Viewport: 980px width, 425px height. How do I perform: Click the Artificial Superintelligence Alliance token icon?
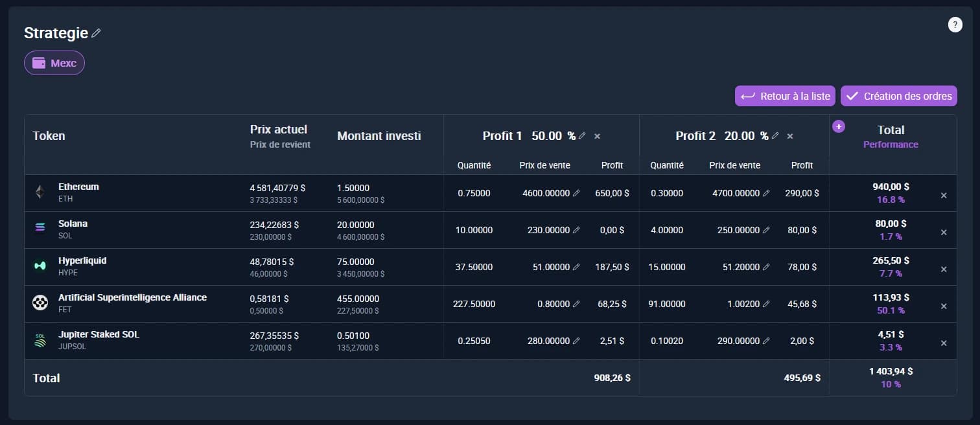40,303
